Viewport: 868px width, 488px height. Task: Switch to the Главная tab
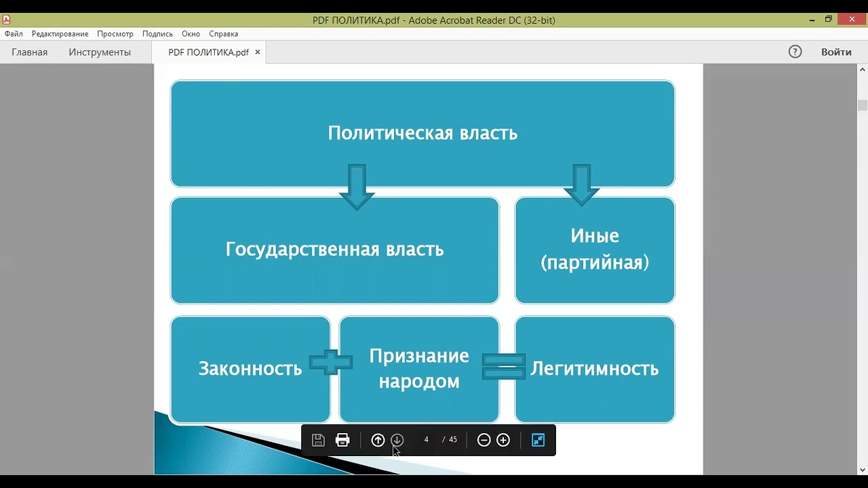(30, 52)
